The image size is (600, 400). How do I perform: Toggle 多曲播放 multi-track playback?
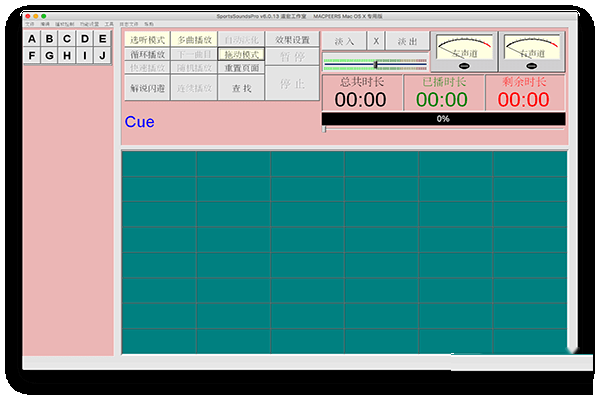(x=194, y=40)
